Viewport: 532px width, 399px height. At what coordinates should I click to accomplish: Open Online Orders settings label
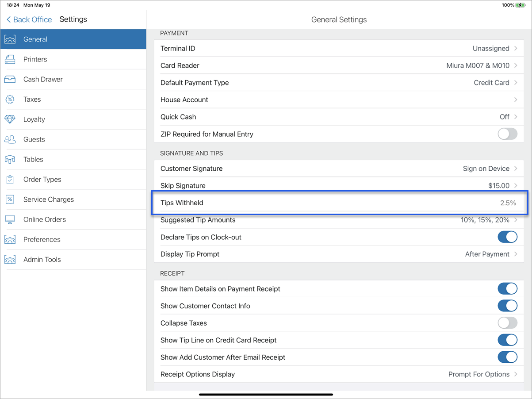pyautogui.click(x=45, y=219)
